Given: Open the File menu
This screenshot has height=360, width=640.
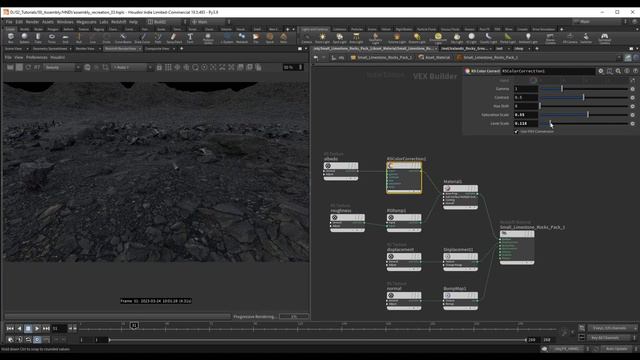Looking at the screenshot, I should tap(9, 22).
